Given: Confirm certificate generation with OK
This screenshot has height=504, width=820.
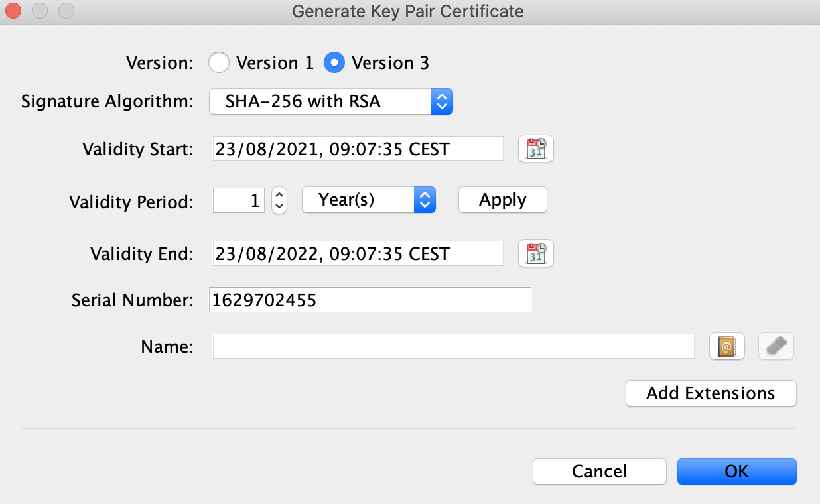Looking at the screenshot, I should click(736, 472).
